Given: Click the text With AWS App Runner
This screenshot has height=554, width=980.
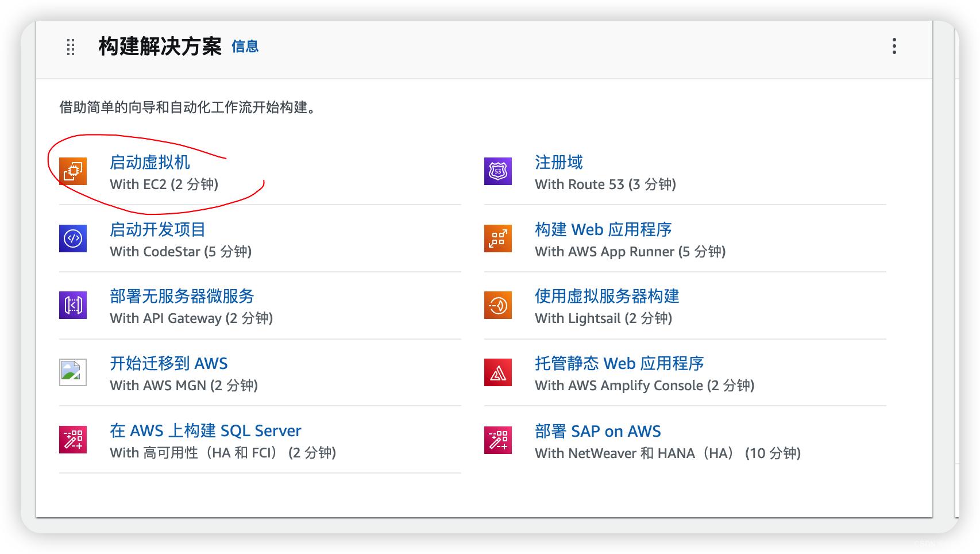Looking at the screenshot, I should click(x=604, y=252).
